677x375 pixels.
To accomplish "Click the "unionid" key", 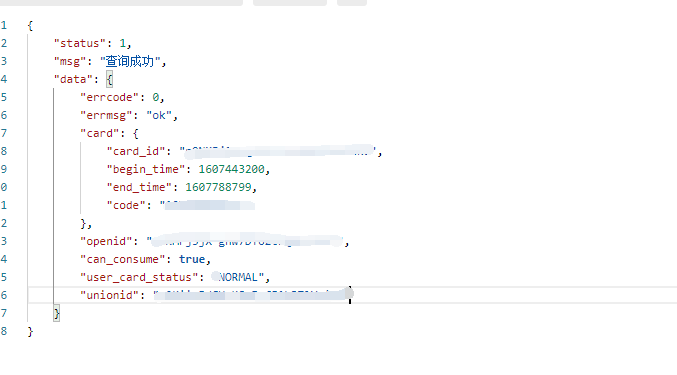I will 110,295.
